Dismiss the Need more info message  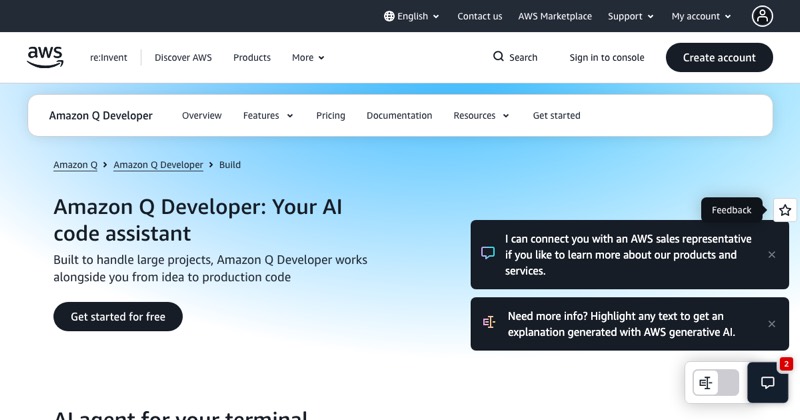pyautogui.click(x=771, y=324)
